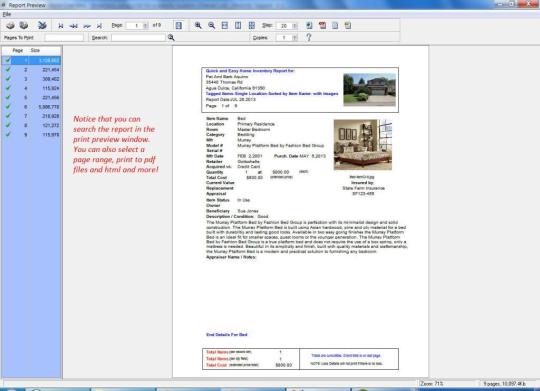Open the second printer (print setup) icon
This screenshot has height=391, width=540.
24,25
